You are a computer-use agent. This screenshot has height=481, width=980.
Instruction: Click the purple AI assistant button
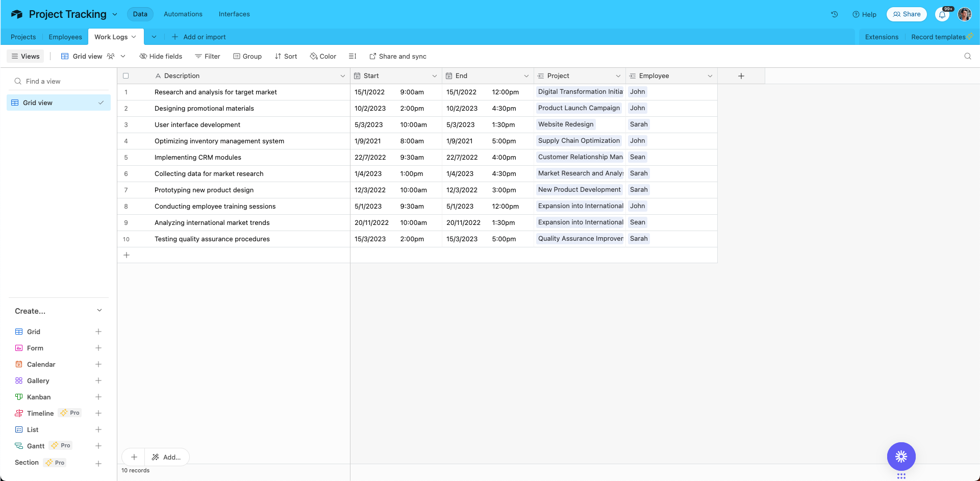click(x=901, y=457)
